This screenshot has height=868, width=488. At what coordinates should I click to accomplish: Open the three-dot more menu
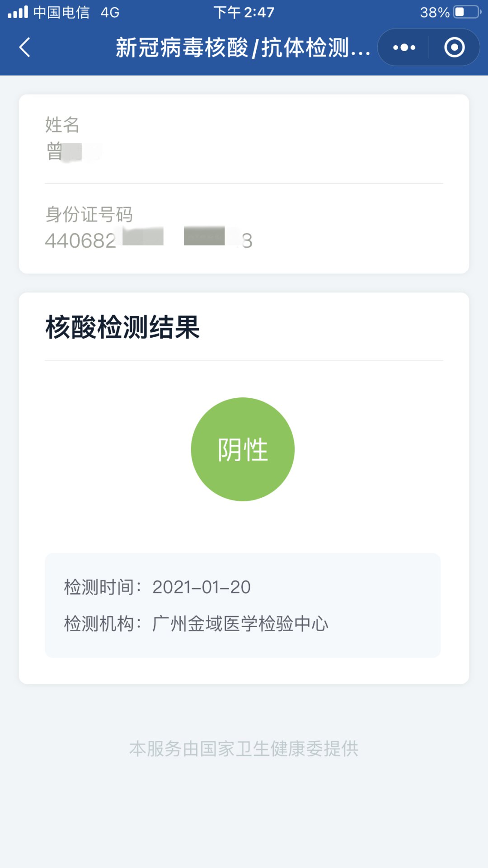(x=404, y=47)
